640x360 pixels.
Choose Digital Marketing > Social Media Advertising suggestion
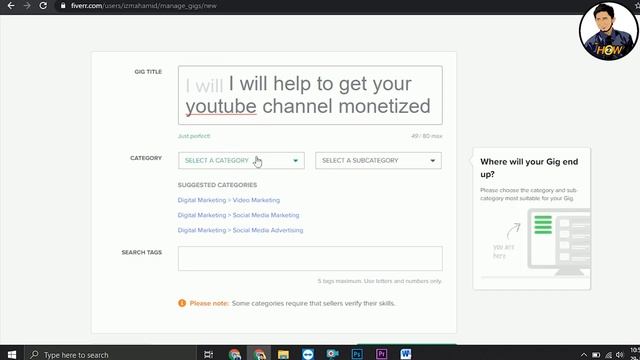tap(240, 230)
